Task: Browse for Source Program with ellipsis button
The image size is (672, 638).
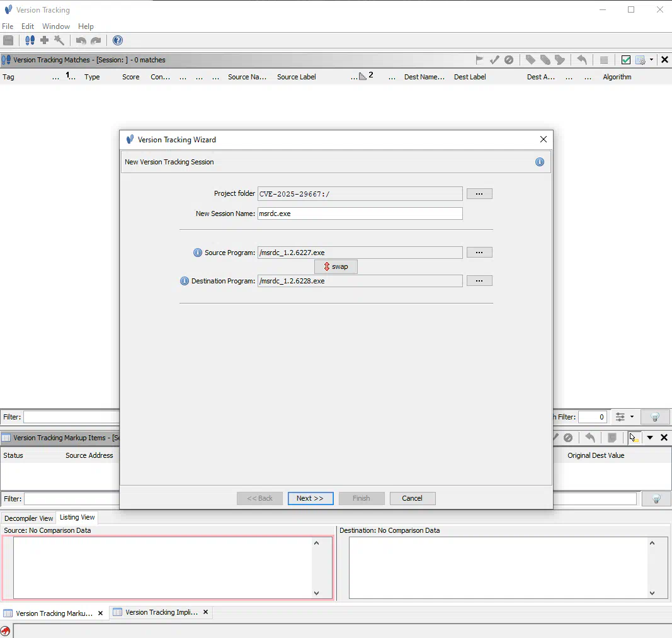Action: pos(479,253)
